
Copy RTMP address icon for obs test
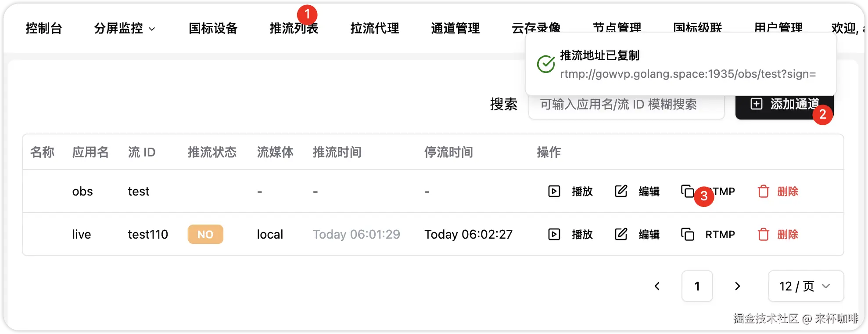[x=687, y=191]
